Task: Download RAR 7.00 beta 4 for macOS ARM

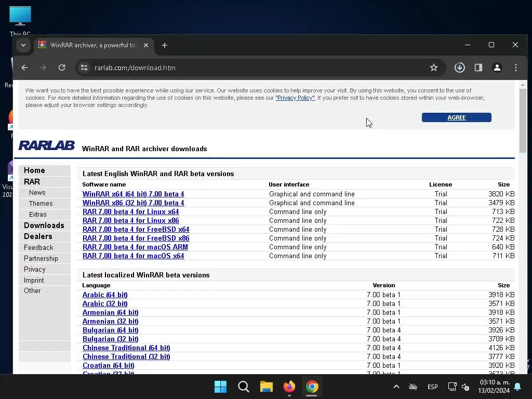Action: (x=135, y=247)
